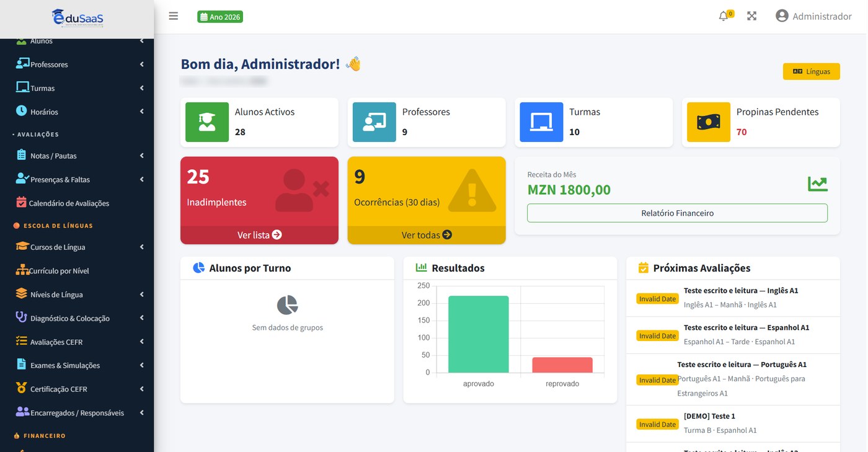
Task: Click the Currículo por Nível sitemap icon
Action: pyautogui.click(x=22, y=270)
